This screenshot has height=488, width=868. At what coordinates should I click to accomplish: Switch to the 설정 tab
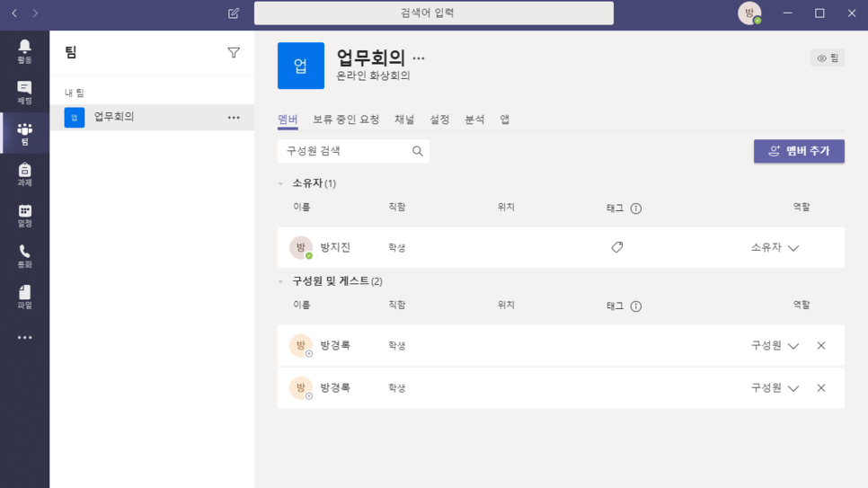tap(439, 120)
